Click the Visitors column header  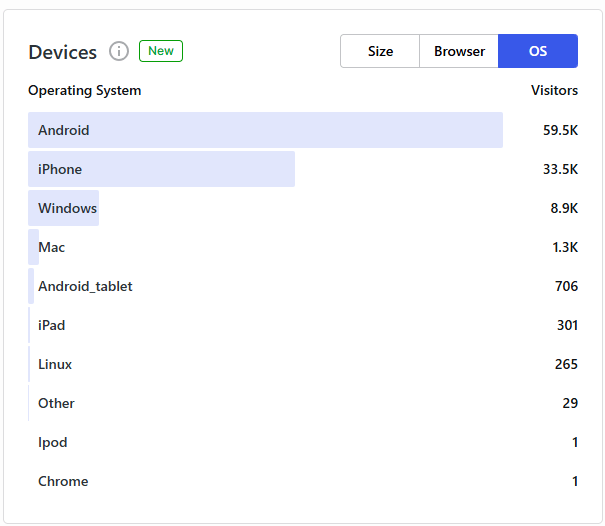pyautogui.click(x=554, y=90)
